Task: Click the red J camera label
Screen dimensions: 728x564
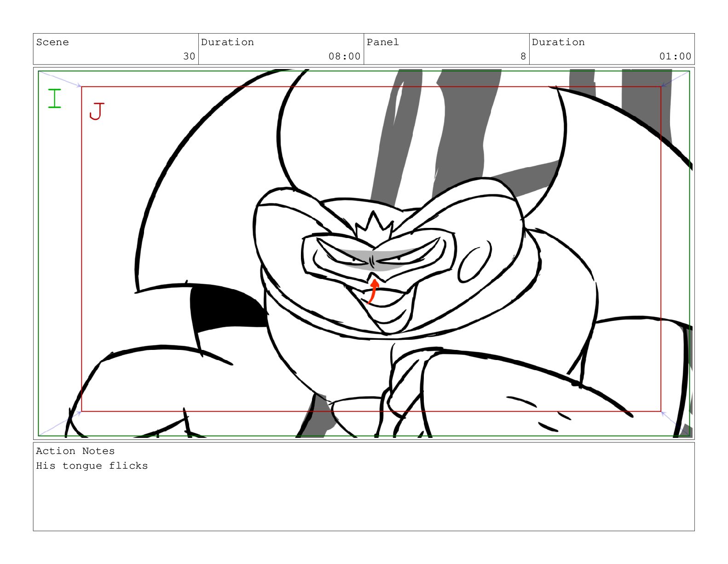Action: point(97,111)
